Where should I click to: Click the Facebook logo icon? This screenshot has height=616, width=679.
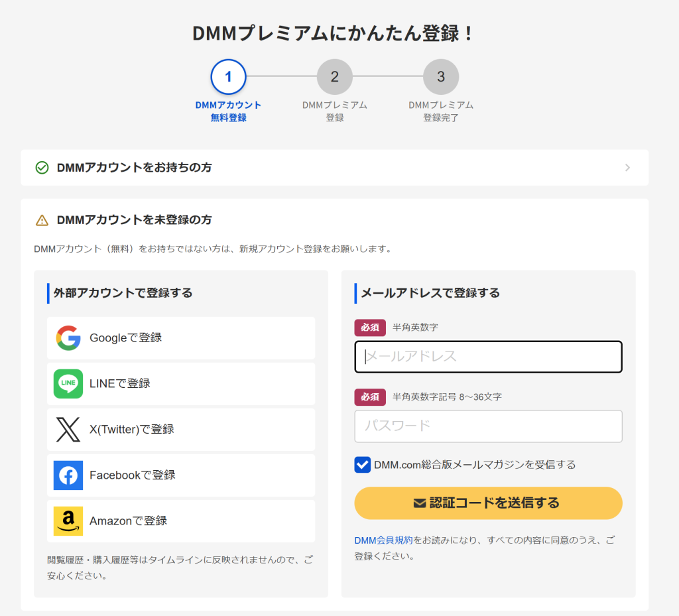point(68,475)
